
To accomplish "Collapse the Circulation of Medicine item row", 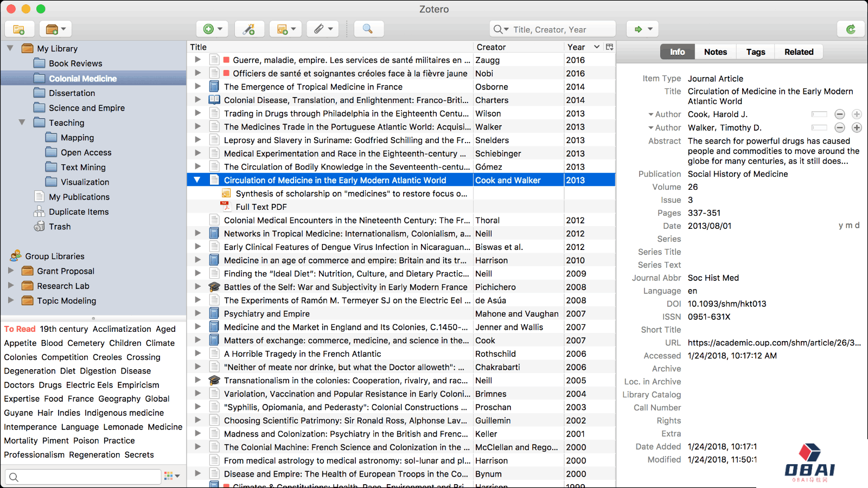I will [x=197, y=180].
